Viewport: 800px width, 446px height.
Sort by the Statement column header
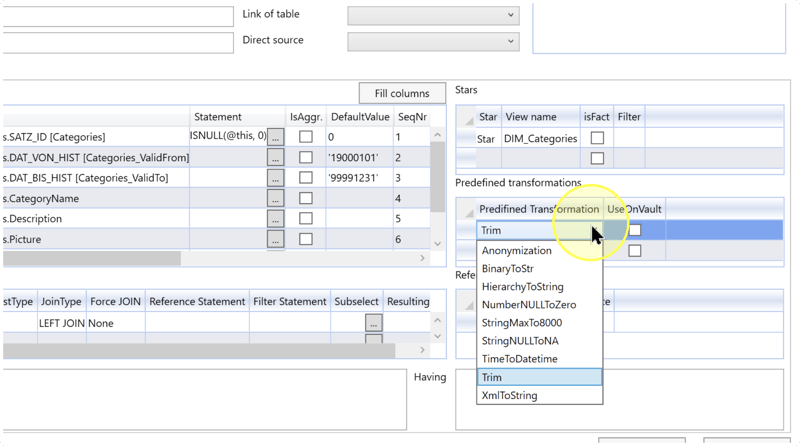(x=237, y=117)
